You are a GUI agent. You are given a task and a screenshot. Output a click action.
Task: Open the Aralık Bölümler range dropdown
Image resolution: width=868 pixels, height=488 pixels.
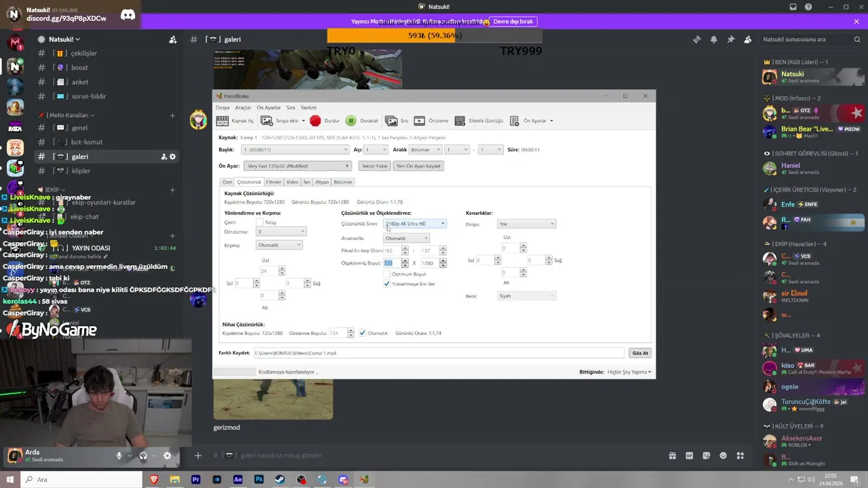[426, 149]
